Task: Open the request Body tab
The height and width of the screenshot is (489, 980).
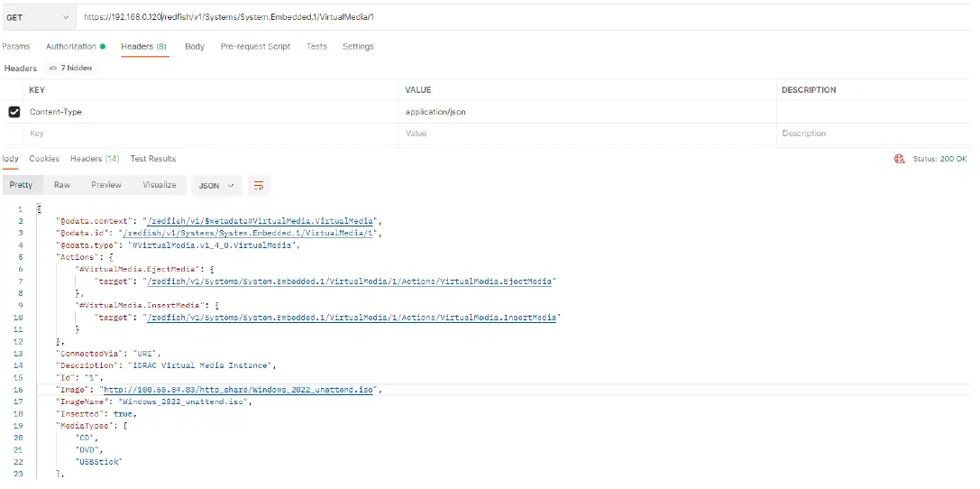Action: click(x=195, y=46)
